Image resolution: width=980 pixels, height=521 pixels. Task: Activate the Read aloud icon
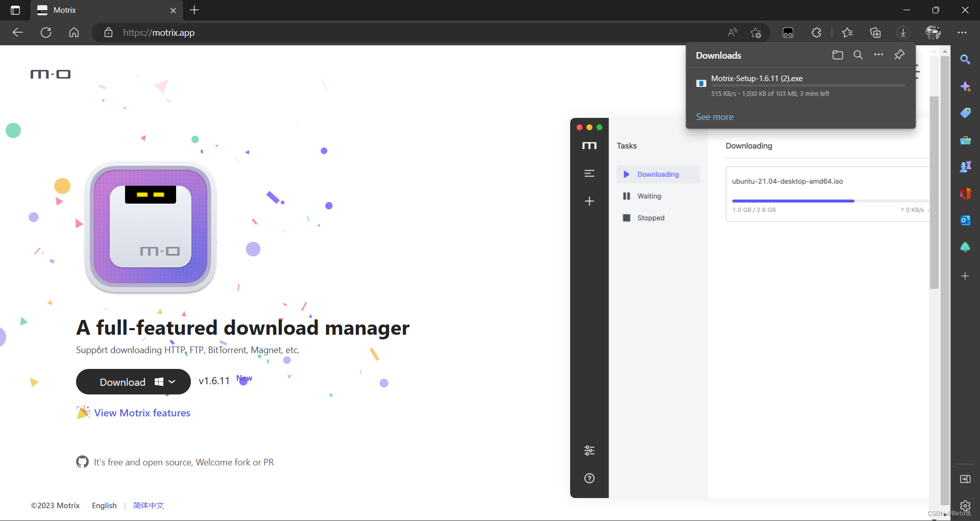pos(732,33)
